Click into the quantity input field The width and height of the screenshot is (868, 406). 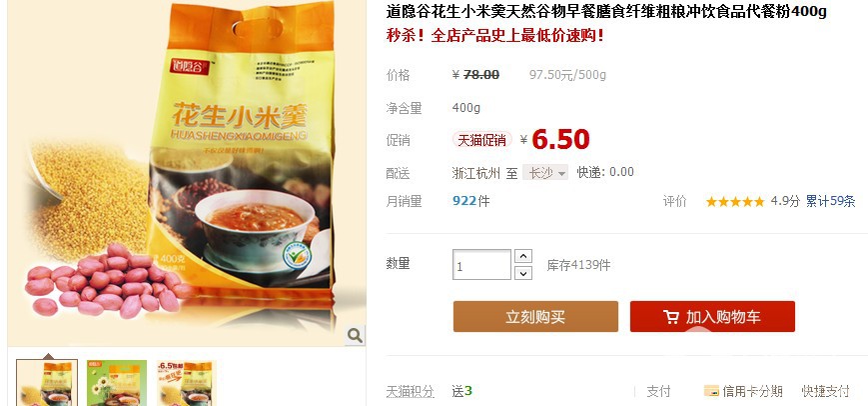pyautogui.click(x=481, y=265)
